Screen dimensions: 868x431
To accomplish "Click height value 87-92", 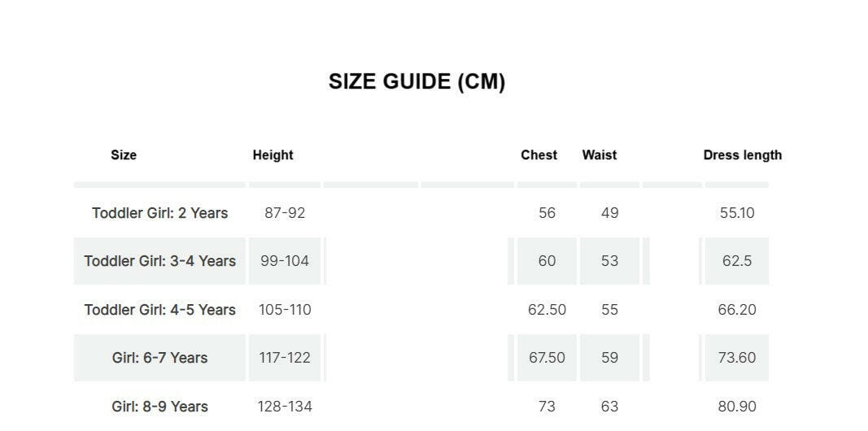I will click(x=285, y=213).
